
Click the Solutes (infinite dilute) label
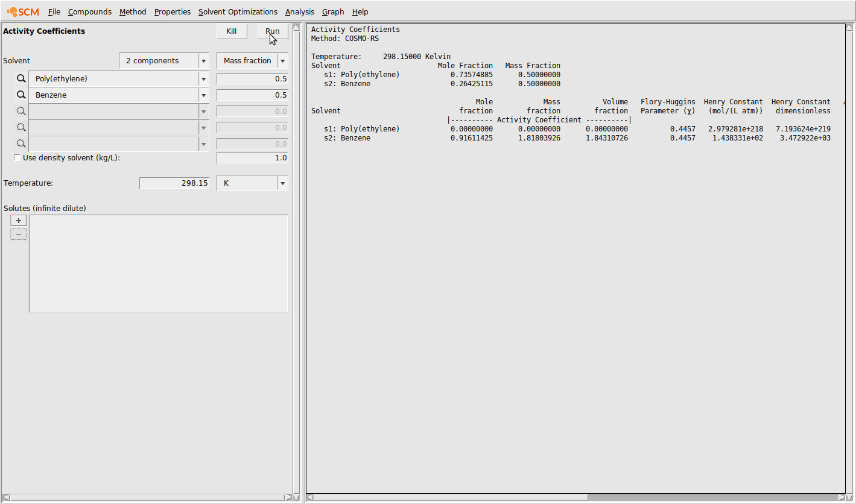[x=45, y=209]
